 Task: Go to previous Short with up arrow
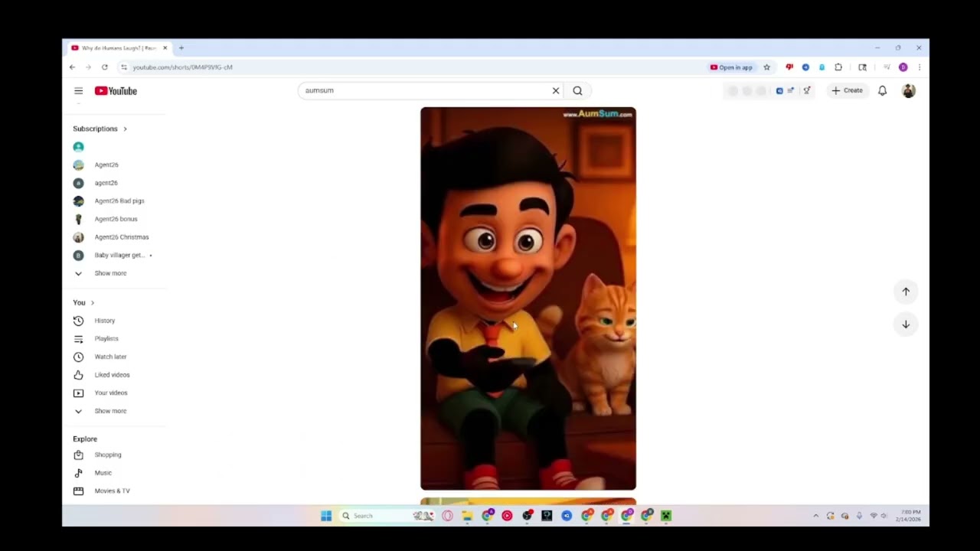906,292
